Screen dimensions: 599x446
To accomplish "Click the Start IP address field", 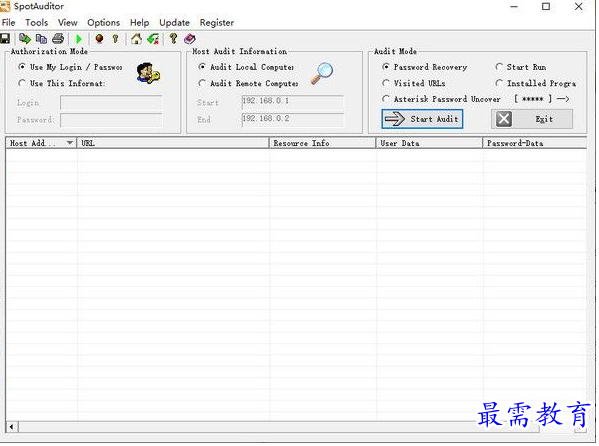I will [293, 102].
